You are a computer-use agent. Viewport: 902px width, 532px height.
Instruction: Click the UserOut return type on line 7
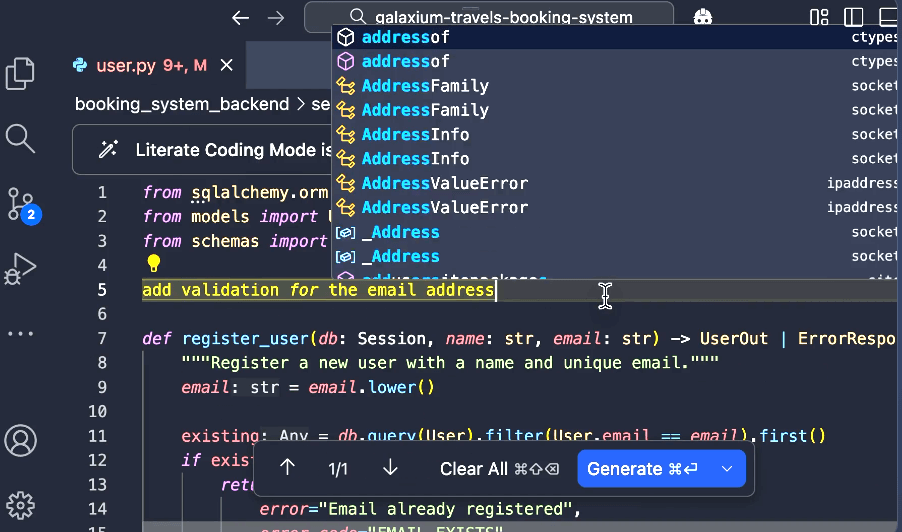tap(733, 338)
